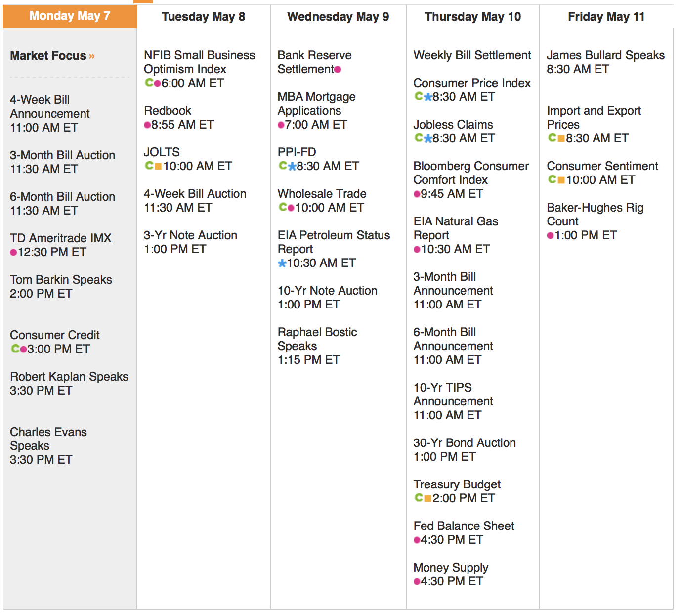681x616 pixels.
Task: Click pink dot next to TD Ameritrade IMX
Action: click(13, 252)
